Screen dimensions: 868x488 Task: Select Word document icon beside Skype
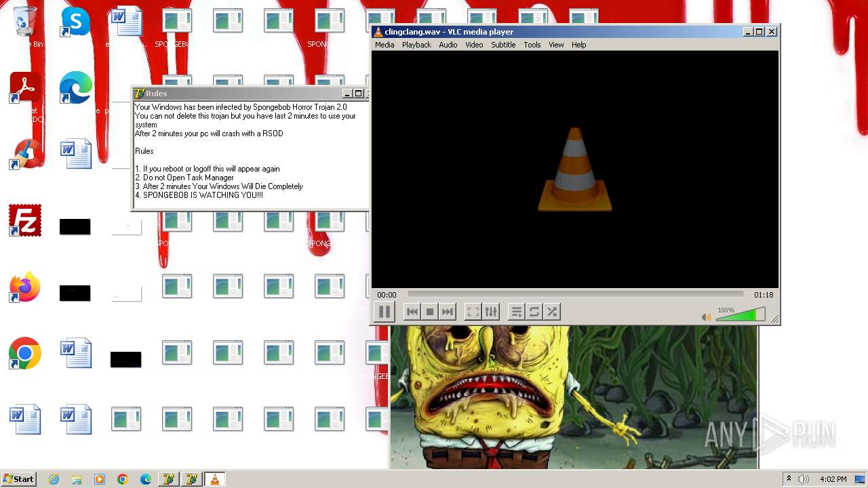click(127, 21)
